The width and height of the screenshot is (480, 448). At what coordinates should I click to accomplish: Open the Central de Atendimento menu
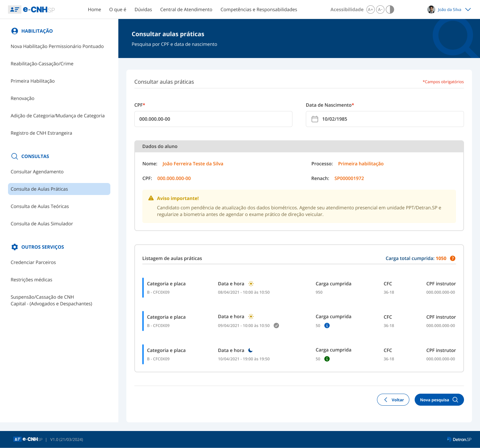(x=186, y=10)
